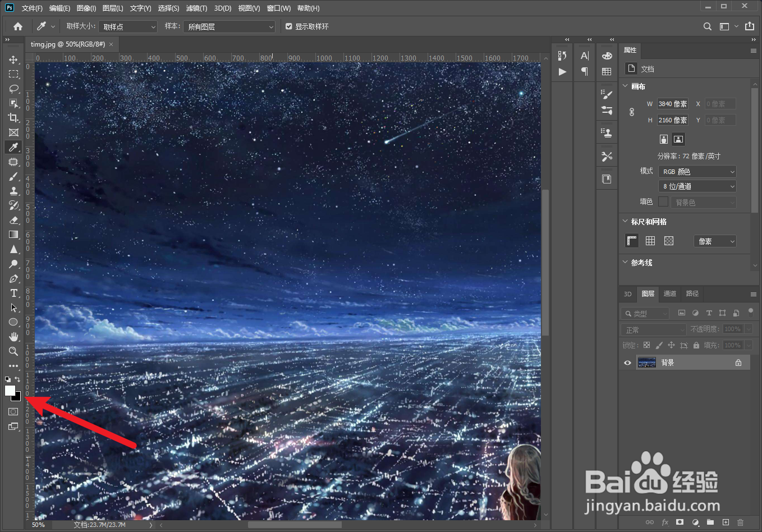Image resolution: width=762 pixels, height=532 pixels.
Task: Select the Path Selection tool
Action: click(13, 308)
